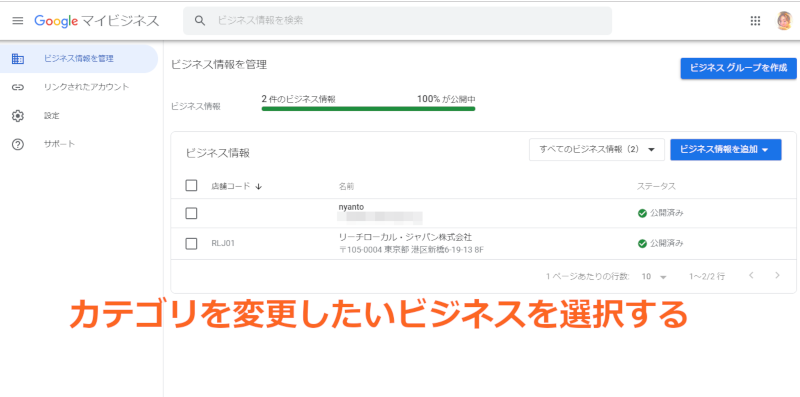Click the 名前 column header
Screen dimensions: 800x397
pyautogui.click(x=346, y=187)
